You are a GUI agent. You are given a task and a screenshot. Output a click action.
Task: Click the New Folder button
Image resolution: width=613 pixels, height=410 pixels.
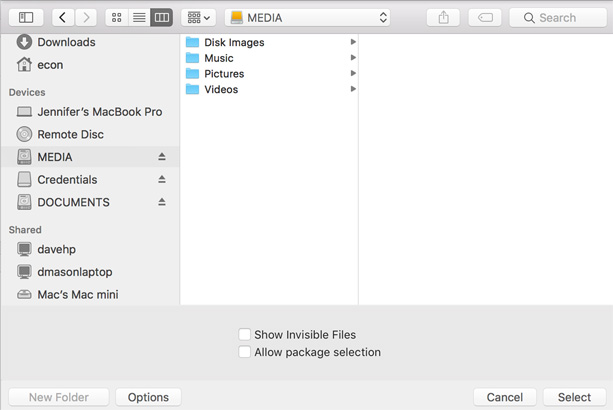pyautogui.click(x=59, y=397)
